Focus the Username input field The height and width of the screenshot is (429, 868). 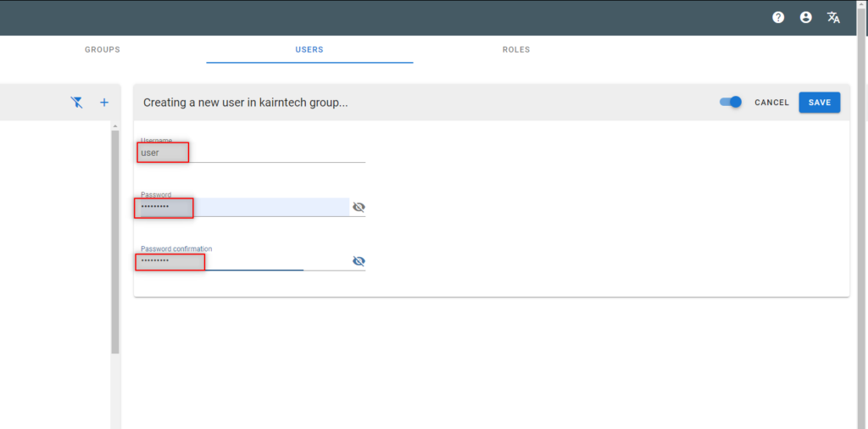(253, 153)
